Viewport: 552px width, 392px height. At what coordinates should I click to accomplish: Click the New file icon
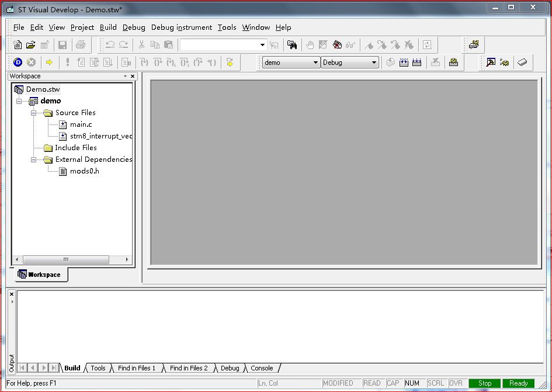(x=18, y=45)
